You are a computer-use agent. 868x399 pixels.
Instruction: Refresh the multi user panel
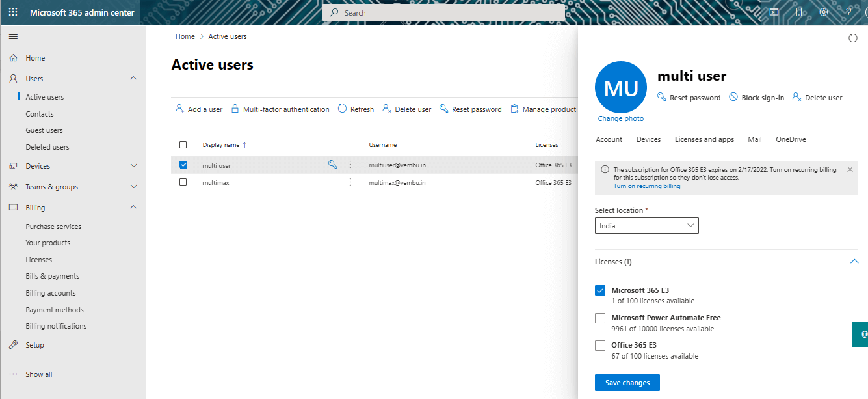coord(853,38)
